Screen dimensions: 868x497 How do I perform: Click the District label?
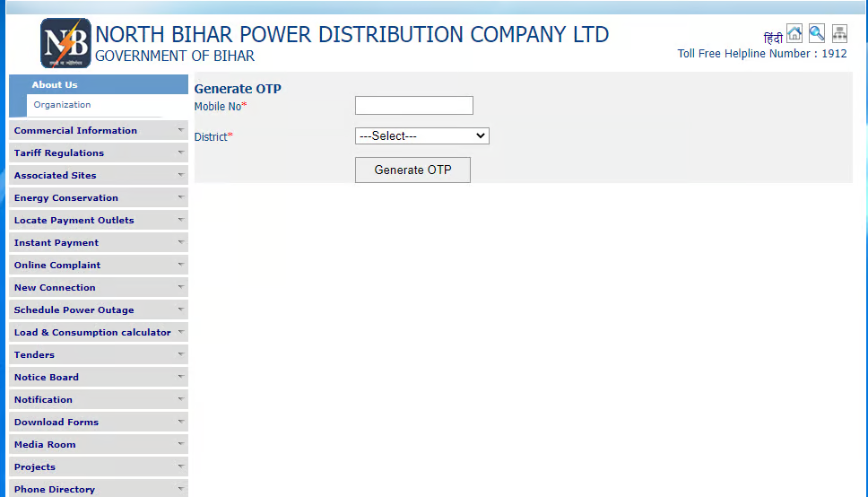pyautogui.click(x=213, y=137)
